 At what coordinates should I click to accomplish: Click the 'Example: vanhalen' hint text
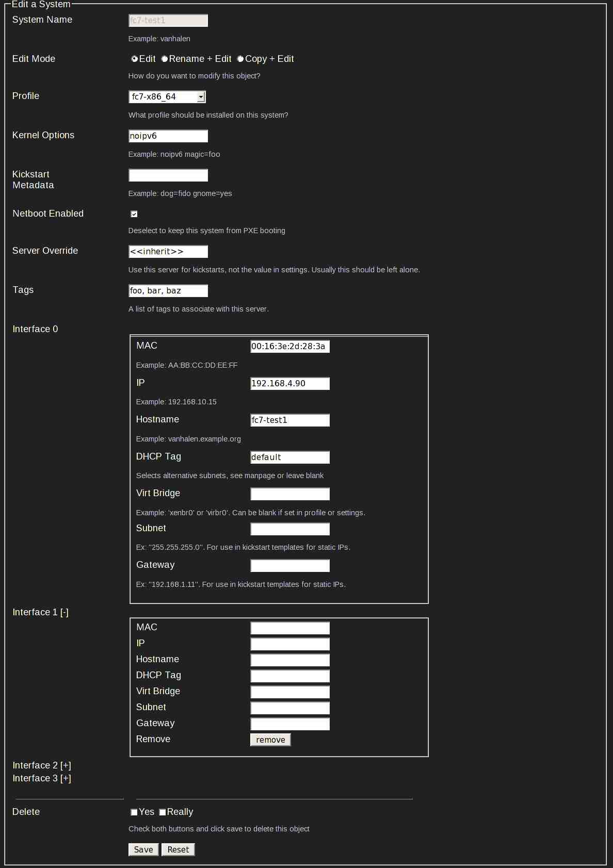[159, 39]
